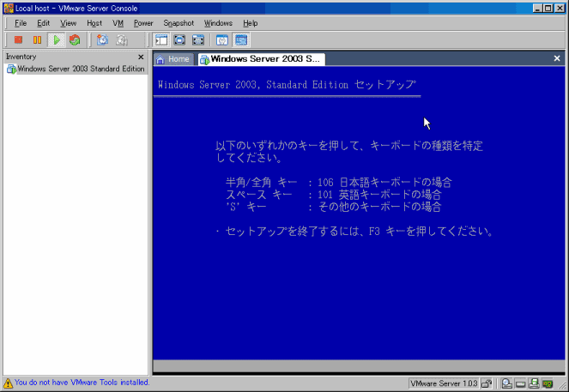Activate Quick Switch mode icon
Image resolution: width=569 pixels, height=392 pixels.
(x=198, y=40)
